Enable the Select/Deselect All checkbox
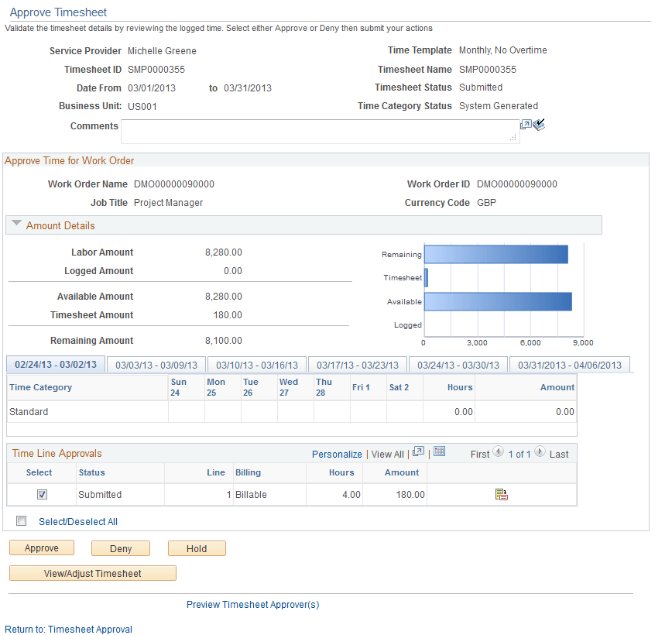The width and height of the screenshot is (672, 635). click(x=21, y=520)
